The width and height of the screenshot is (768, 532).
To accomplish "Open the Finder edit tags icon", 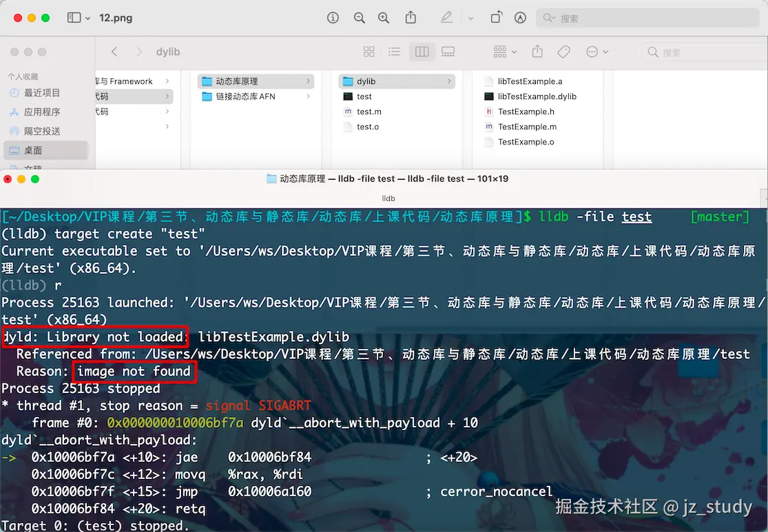I will [563, 52].
